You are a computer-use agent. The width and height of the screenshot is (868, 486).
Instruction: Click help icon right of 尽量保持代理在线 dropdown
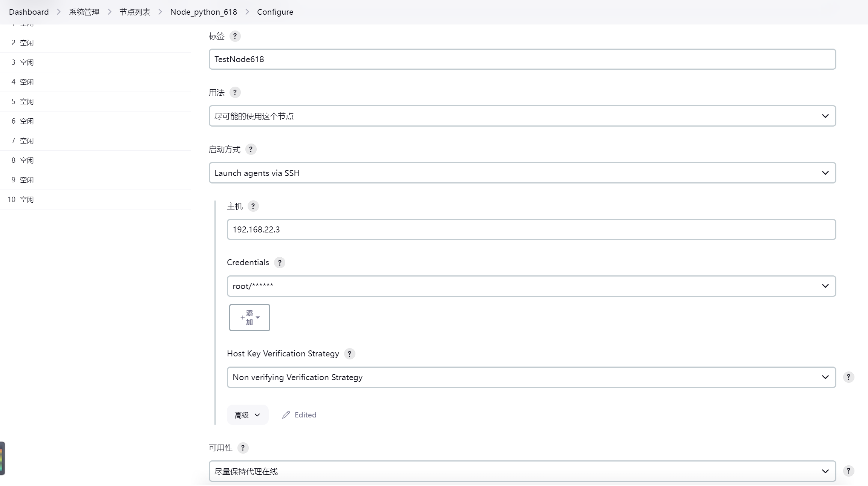(x=848, y=471)
